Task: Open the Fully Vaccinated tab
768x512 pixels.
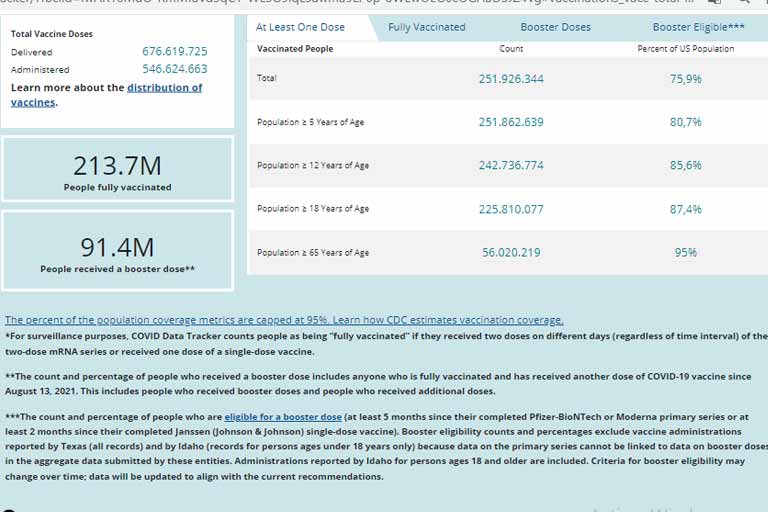Action: [427, 27]
